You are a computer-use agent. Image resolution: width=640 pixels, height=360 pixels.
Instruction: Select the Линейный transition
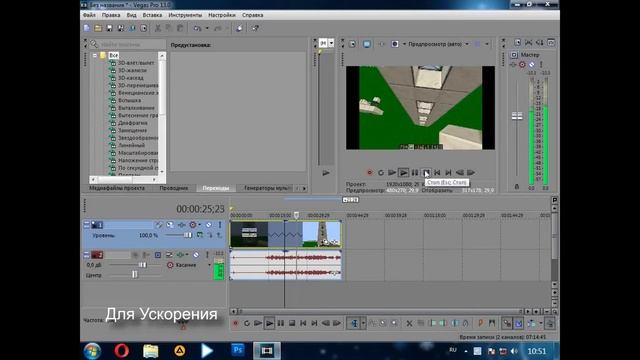131,145
